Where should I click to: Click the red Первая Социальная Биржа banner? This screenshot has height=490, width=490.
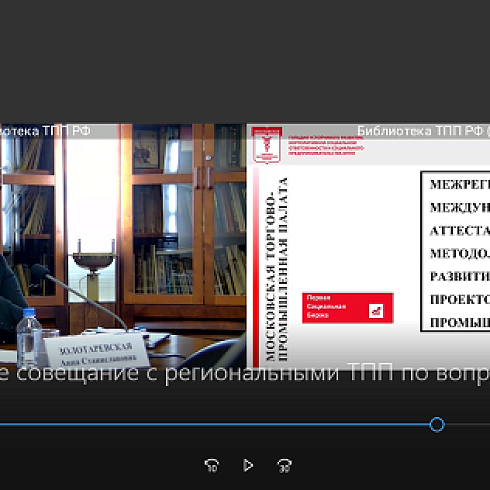point(348,308)
